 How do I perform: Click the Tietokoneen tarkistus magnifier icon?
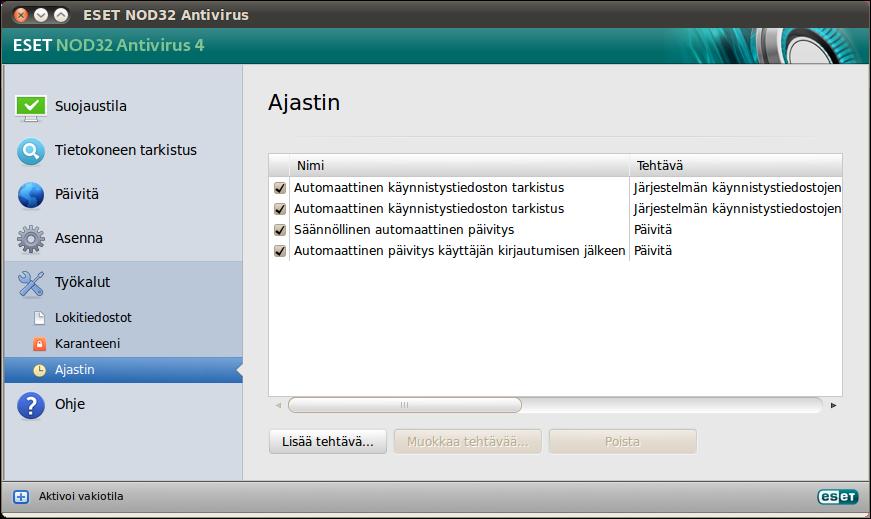pyautogui.click(x=31, y=151)
